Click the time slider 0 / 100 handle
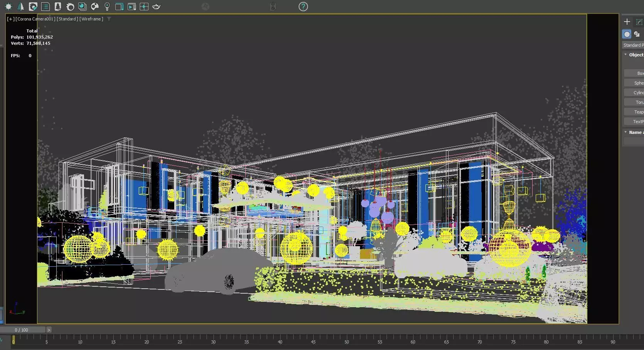Screen dimensions: 644x350 (x=23, y=330)
